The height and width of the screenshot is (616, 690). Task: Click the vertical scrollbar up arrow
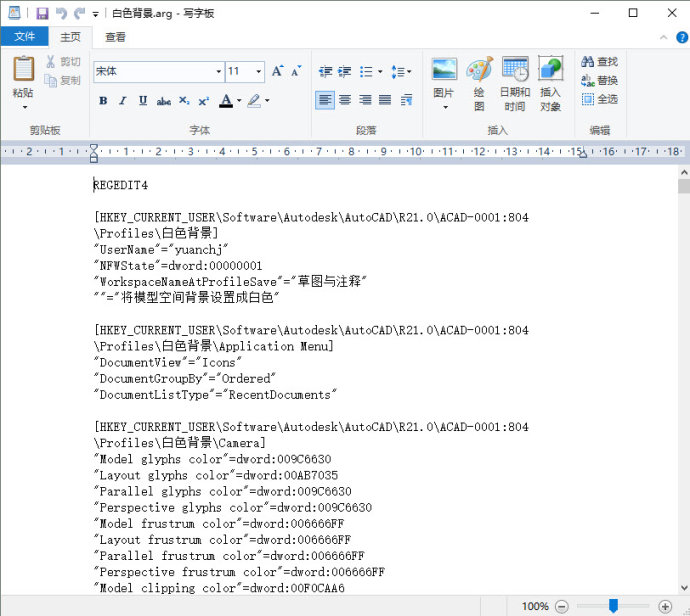[x=684, y=173]
